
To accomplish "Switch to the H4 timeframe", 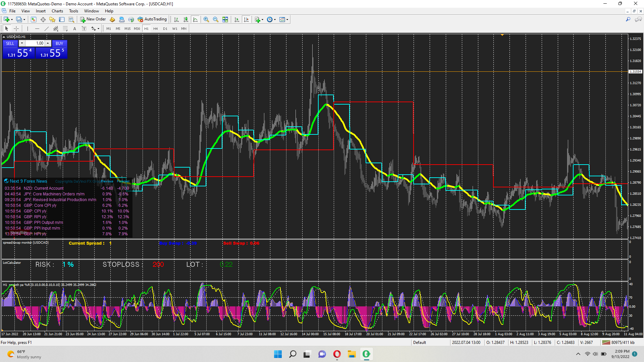I will 155,29.
